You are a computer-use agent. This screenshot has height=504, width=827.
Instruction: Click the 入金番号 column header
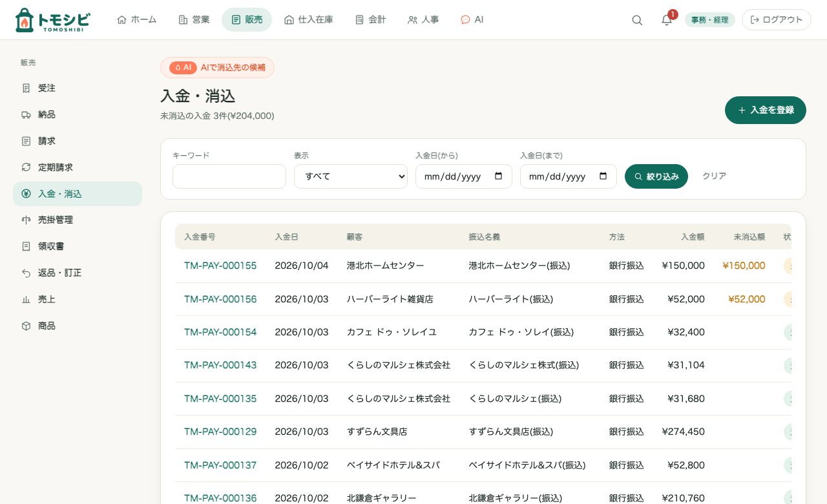point(200,237)
